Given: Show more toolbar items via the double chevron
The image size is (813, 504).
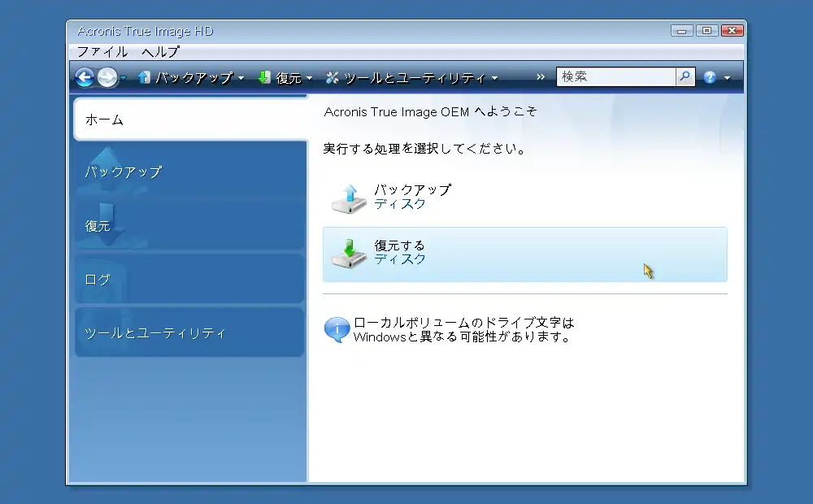Looking at the screenshot, I should 541,77.
